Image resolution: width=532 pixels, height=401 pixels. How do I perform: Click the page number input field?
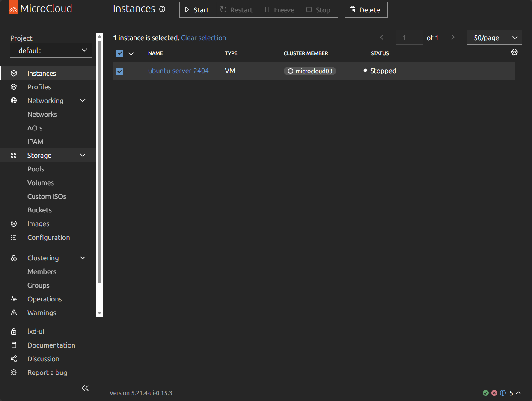coord(410,38)
